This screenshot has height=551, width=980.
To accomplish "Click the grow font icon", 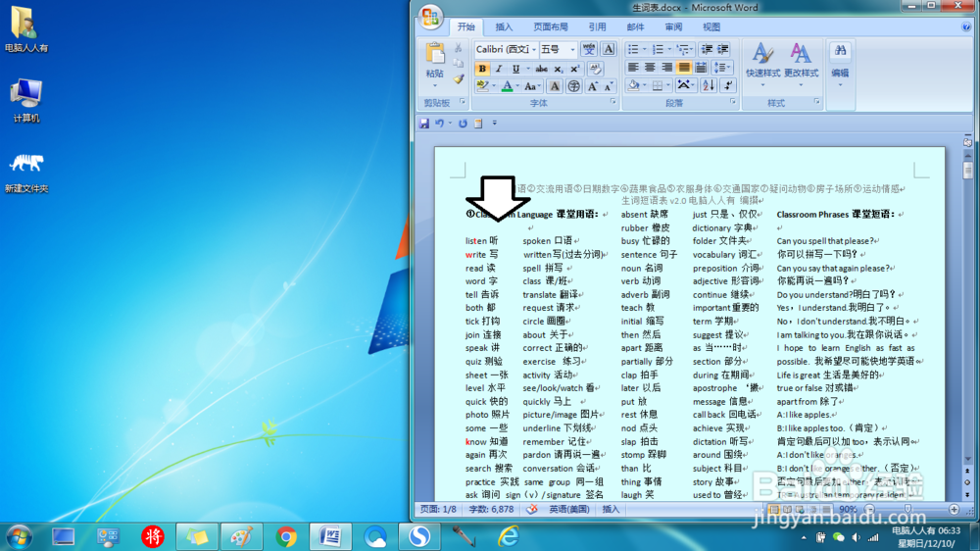I will (x=592, y=86).
